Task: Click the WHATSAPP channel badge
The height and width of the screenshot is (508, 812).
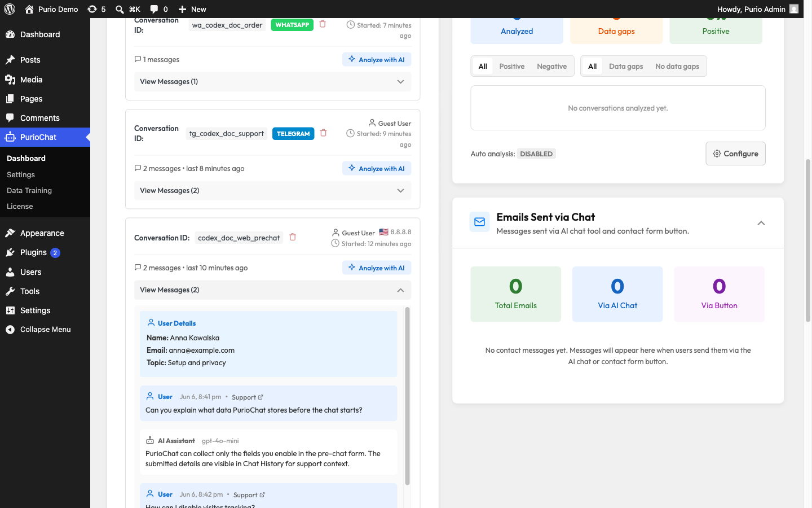Action: (292, 25)
